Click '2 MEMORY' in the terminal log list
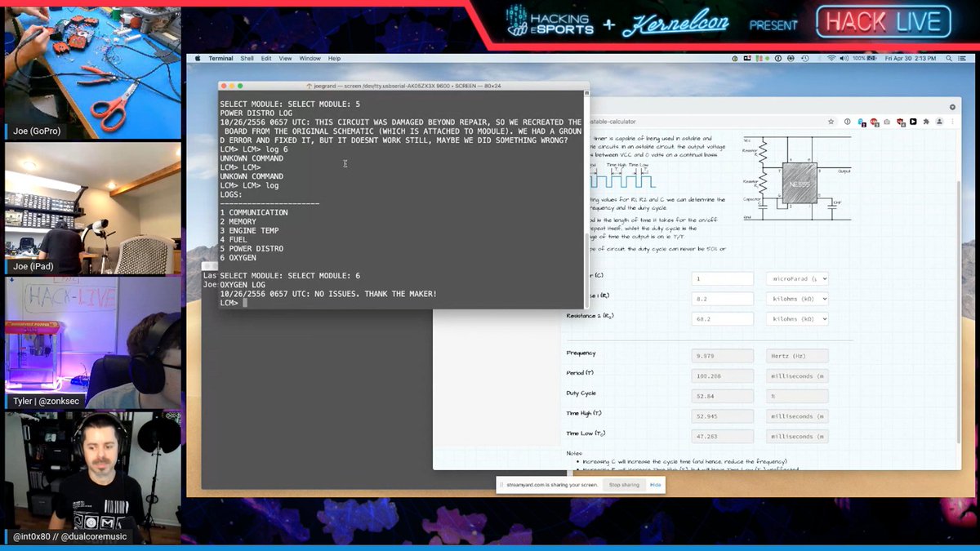Image resolution: width=980 pixels, height=551 pixels. coord(238,221)
